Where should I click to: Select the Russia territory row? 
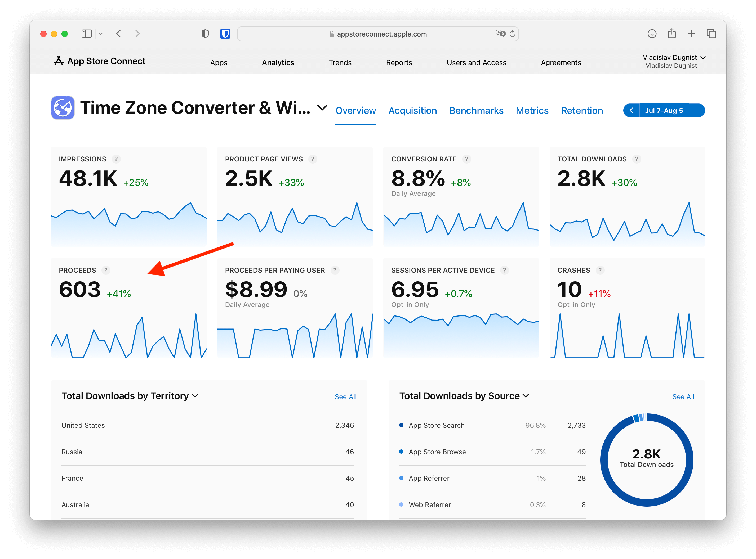(207, 452)
